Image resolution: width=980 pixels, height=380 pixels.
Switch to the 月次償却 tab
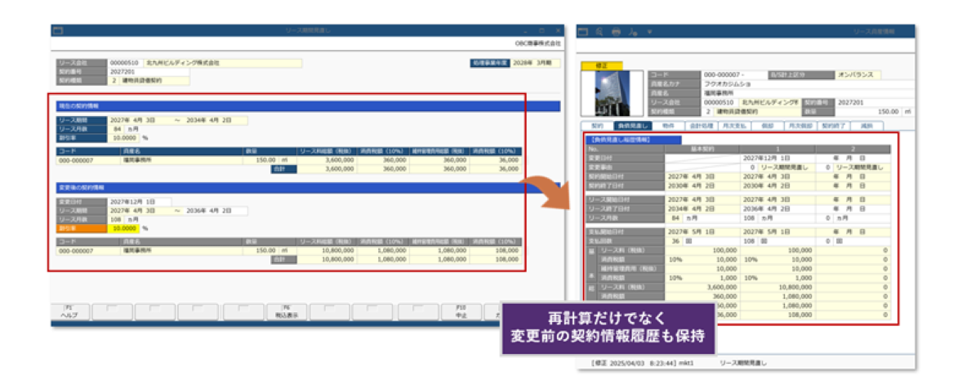click(x=800, y=126)
